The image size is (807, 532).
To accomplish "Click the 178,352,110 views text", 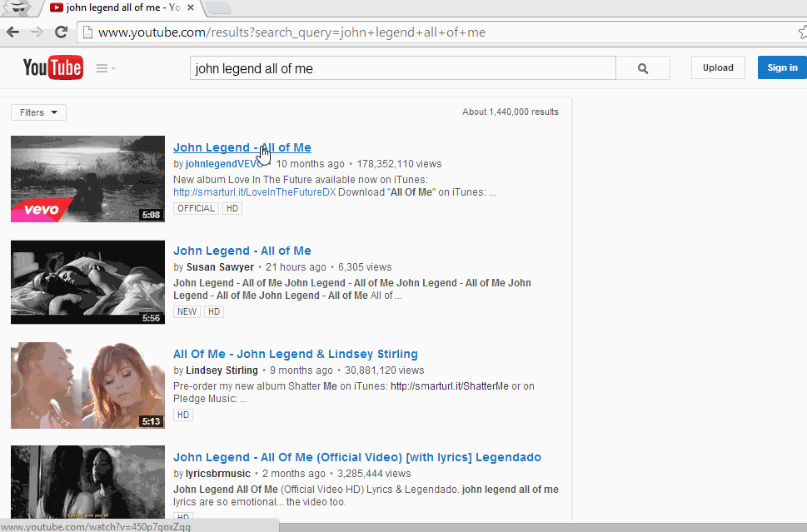I will click(x=399, y=164).
